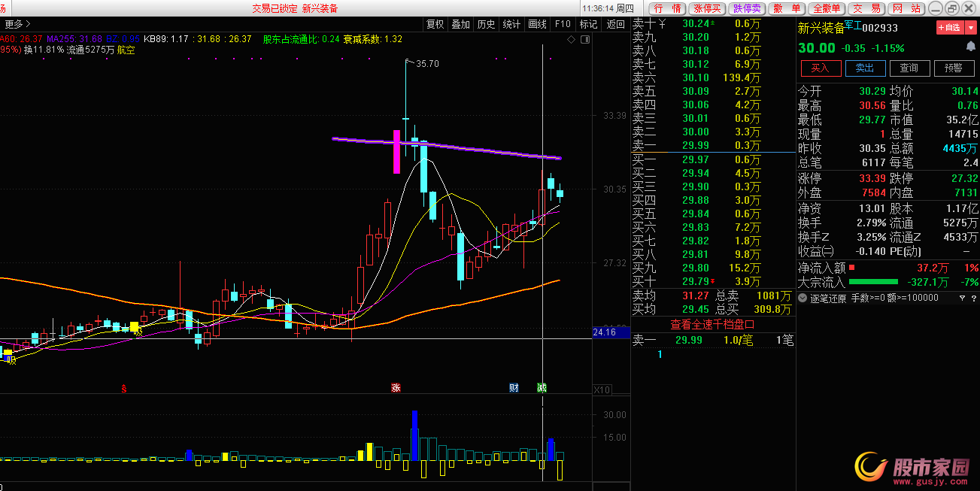Click the 24.16 price label on axis
980x491 pixels.
[x=605, y=332]
